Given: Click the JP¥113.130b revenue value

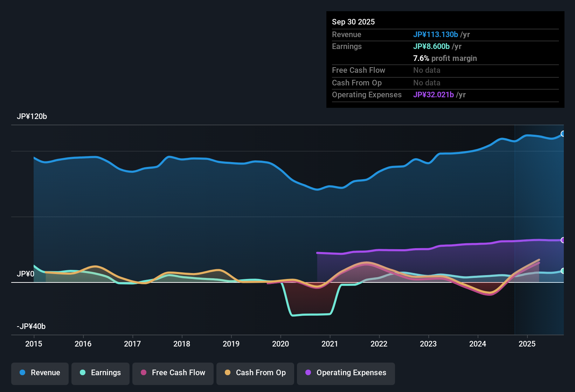Looking at the screenshot, I should [436, 34].
